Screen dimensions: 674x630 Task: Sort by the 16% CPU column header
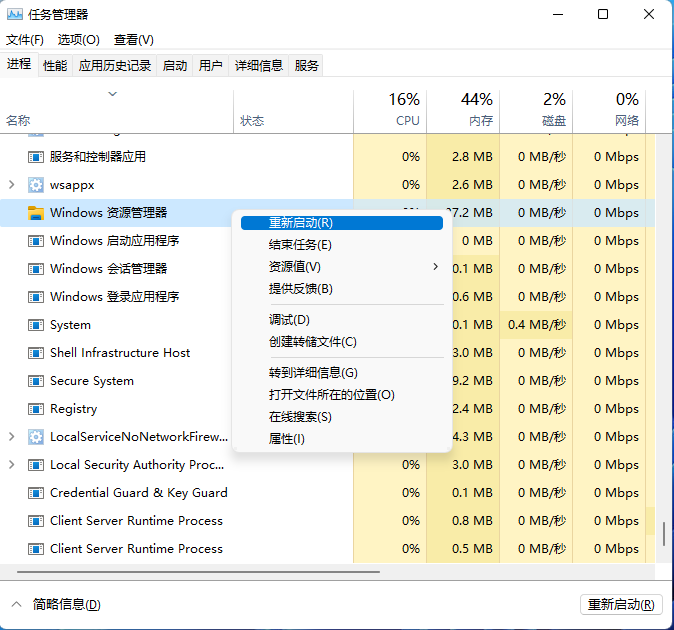[x=390, y=111]
